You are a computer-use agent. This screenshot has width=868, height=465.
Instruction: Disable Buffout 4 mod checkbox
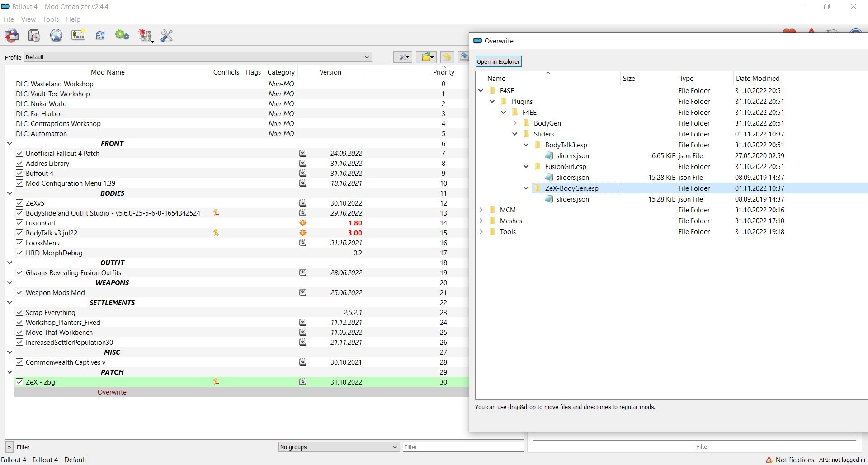[19, 173]
